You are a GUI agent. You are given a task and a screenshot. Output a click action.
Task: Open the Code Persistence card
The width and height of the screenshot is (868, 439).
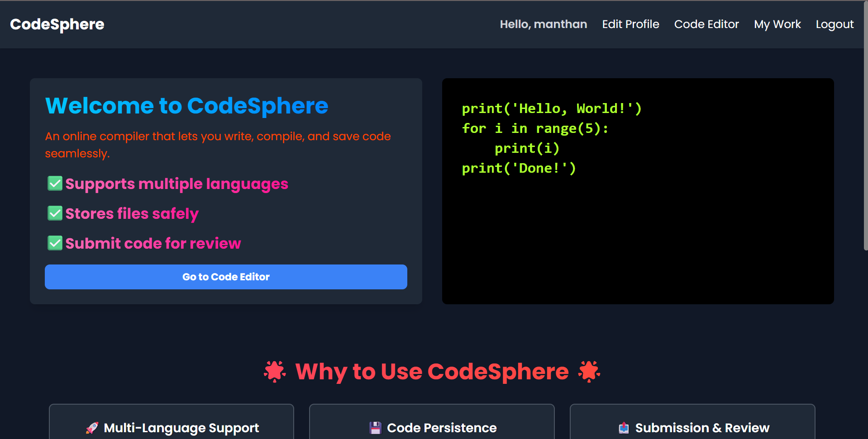coord(432,422)
